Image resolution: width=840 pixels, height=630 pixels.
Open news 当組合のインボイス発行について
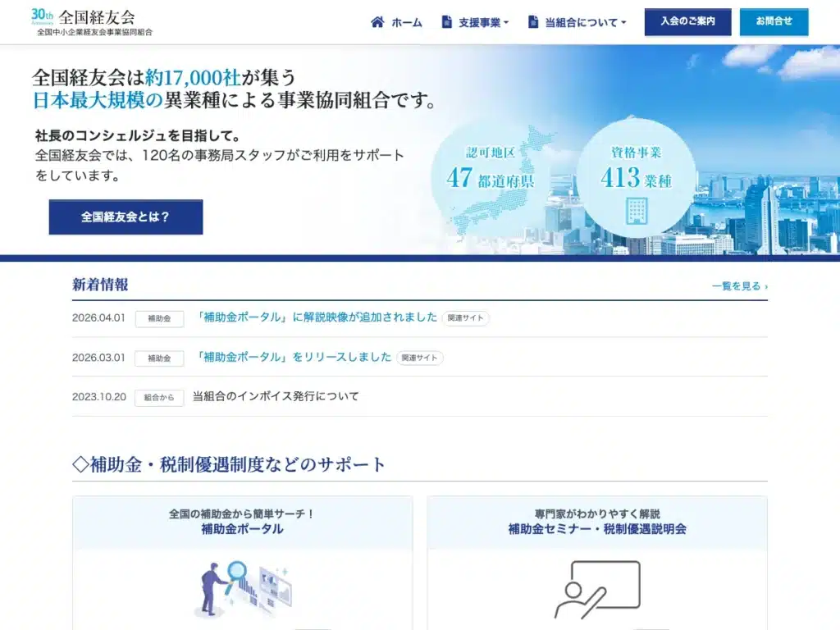276,396
